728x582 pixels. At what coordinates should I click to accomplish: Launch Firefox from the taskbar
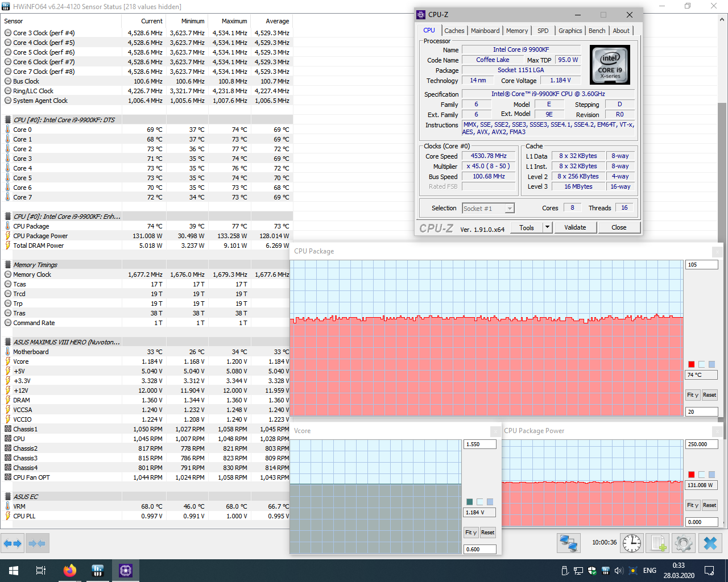click(x=69, y=570)
